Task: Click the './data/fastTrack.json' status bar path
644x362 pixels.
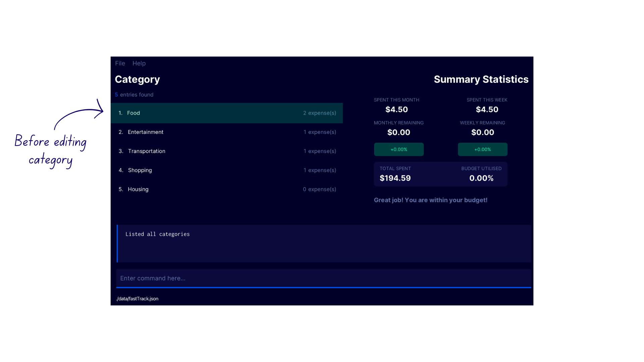Action: coord(137,299)
